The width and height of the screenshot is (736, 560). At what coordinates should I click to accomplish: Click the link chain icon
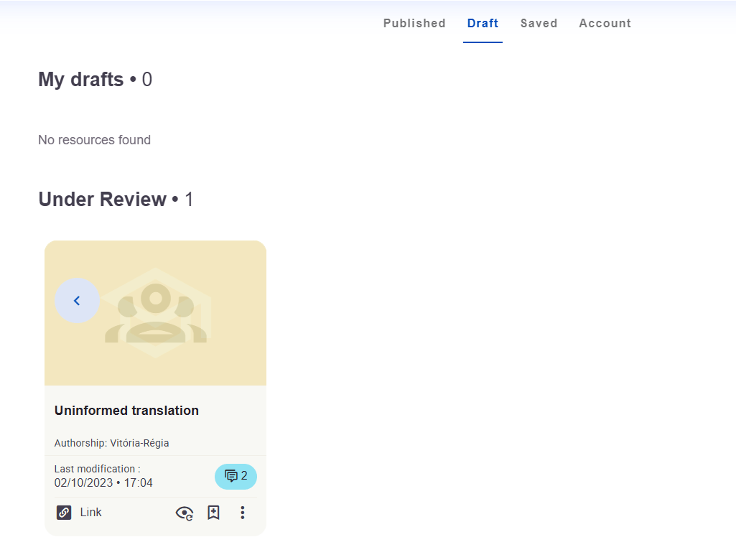[64, 513]
